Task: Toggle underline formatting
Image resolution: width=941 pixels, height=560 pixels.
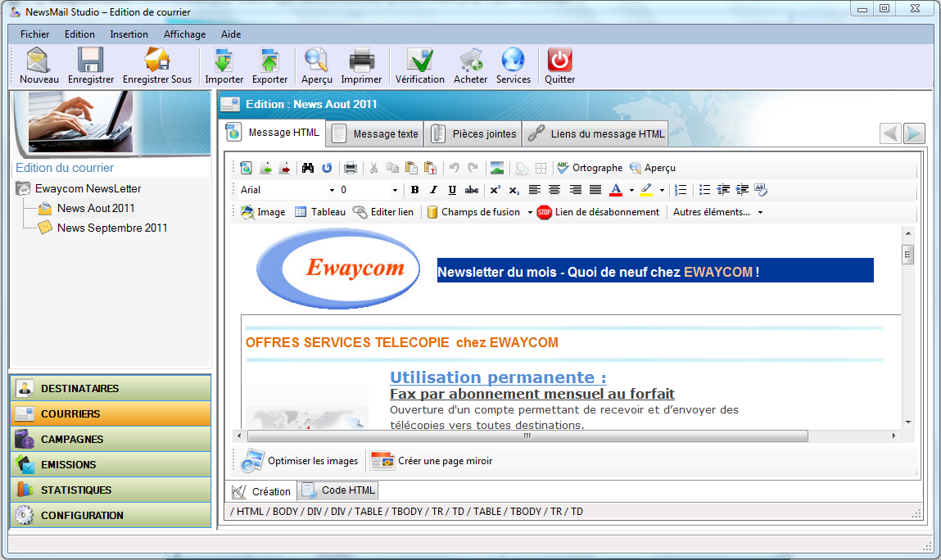Action: click(452, 190)
